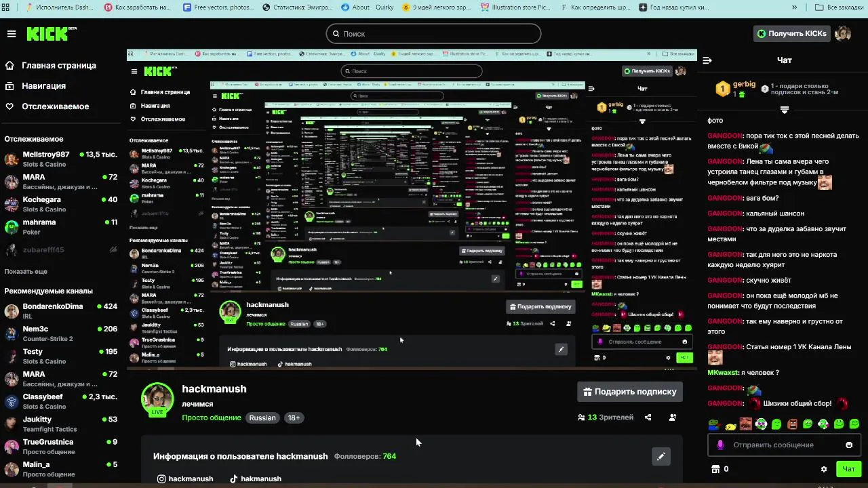Open followed channel Mellstroy987

click(x=61, y=159)
